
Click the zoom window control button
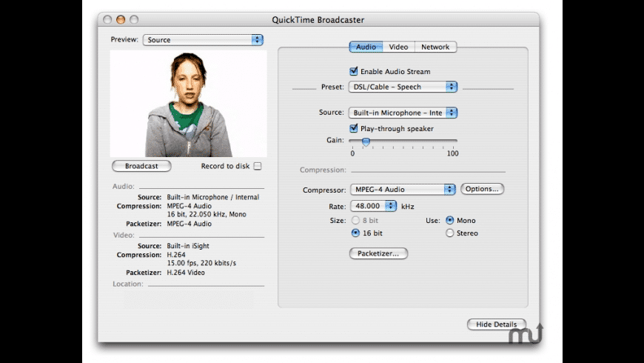click(x=134, y=19)
